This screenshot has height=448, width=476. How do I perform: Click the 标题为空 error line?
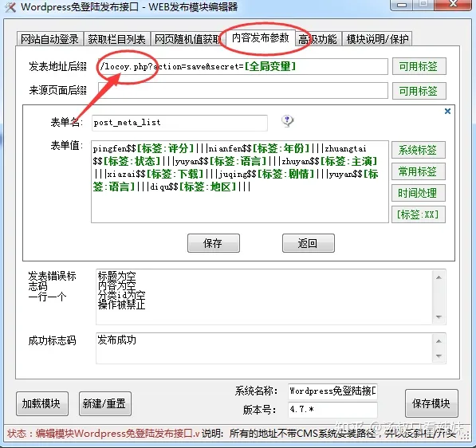pos(116,276)
